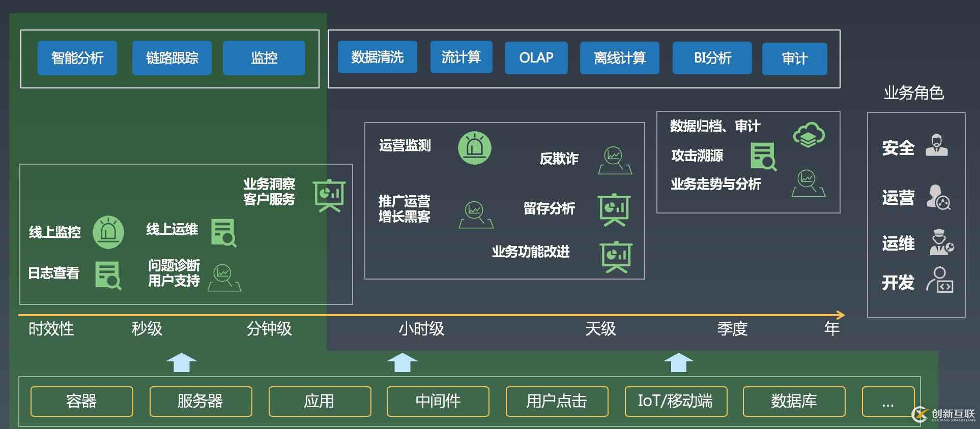Image resolution: width=980 pixels, height=429 pixels.
Task: Click the alarm icon beside 线上监控
Action: tap(108, 232)
